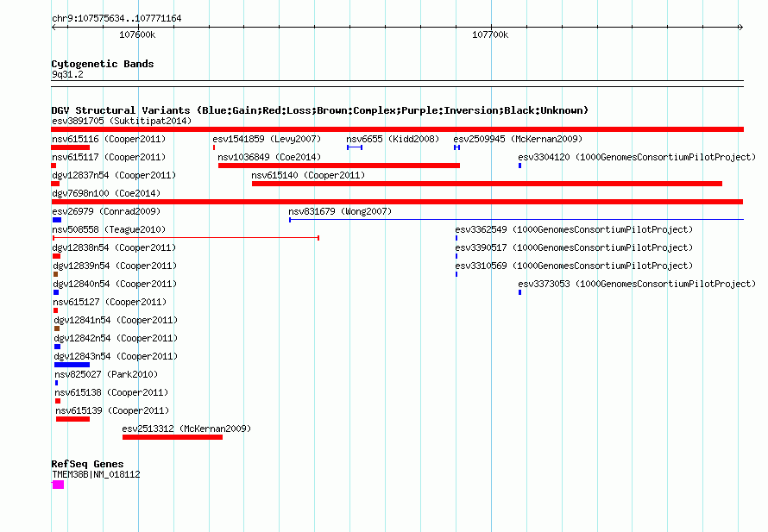Open nsv615127 (Cooper2011) label
Viewport: 768px width, 532px height.
click(110, 302)
